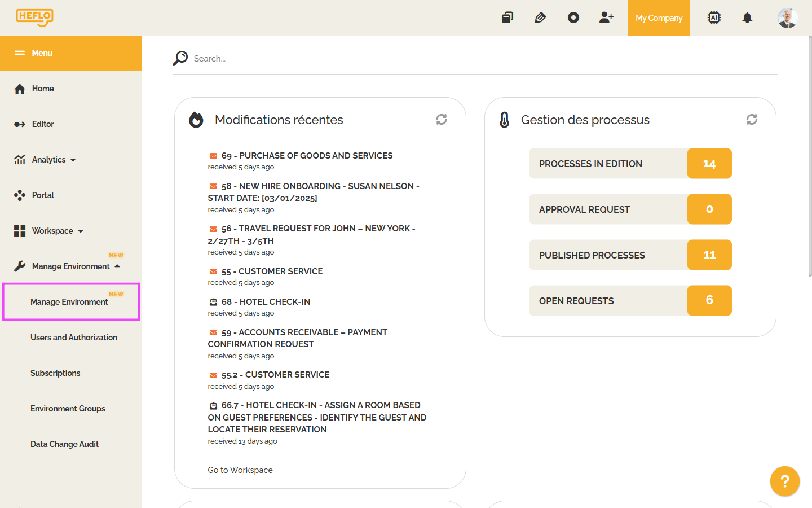Click envelope icon beside 69 - Purchase
Image resolution: width=812 pixels, height=508 pixels.
click(213, 156)
